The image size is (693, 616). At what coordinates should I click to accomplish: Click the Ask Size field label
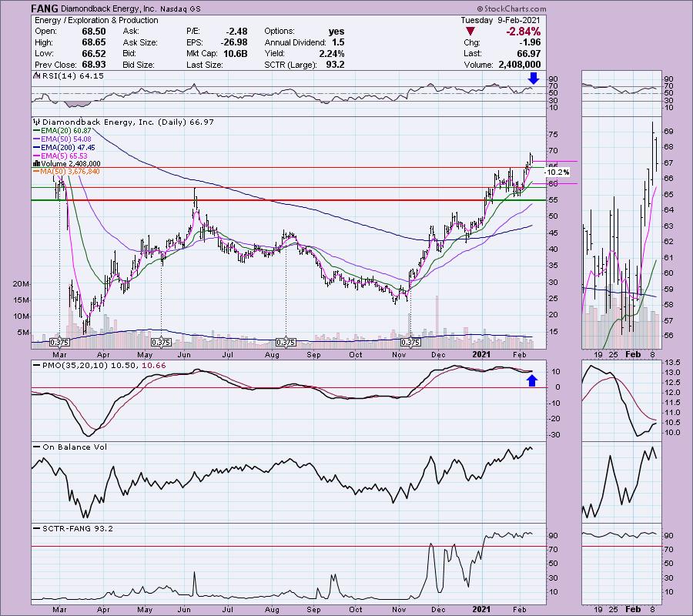pyautogui.click(x=140, y=42)
